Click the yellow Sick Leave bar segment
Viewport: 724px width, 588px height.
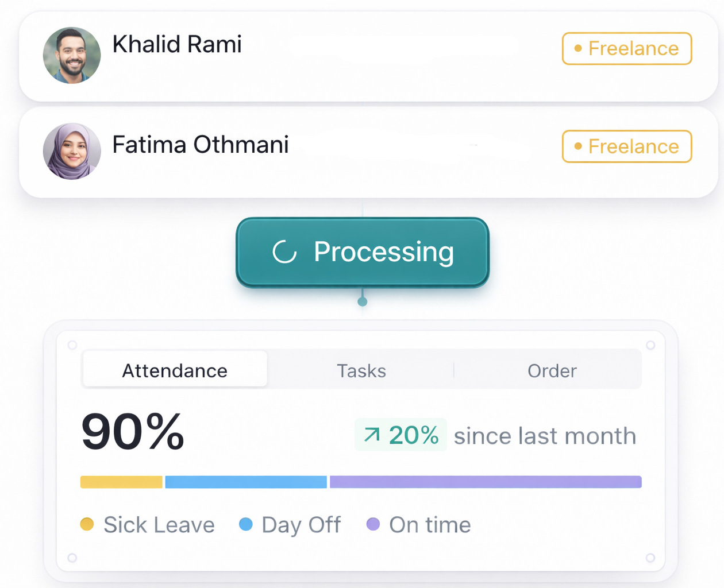coord(121,482)
